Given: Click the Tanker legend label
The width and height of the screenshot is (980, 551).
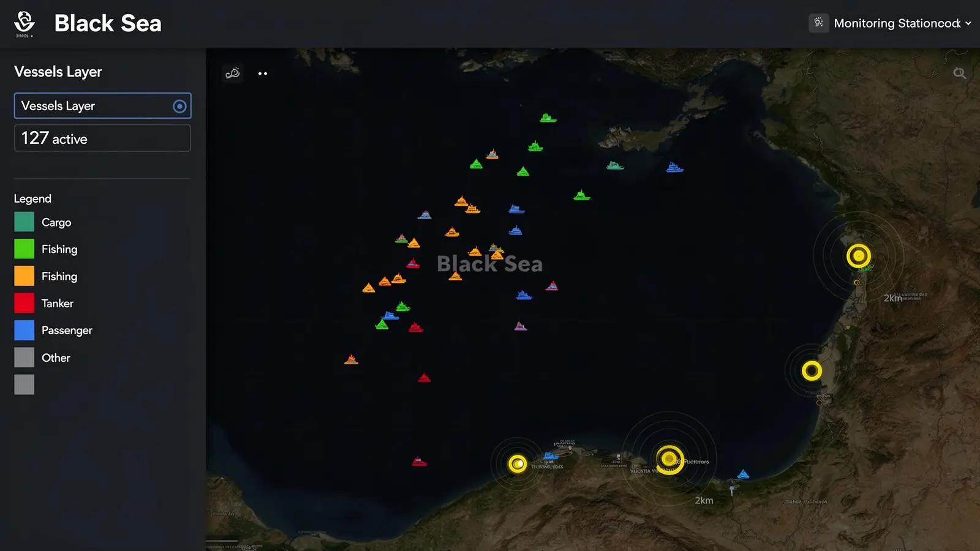Looking at the screenshot, I should 58,303.
